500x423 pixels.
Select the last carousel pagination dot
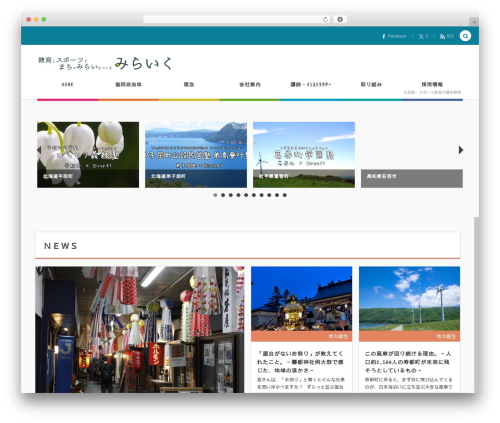[285, 195]
